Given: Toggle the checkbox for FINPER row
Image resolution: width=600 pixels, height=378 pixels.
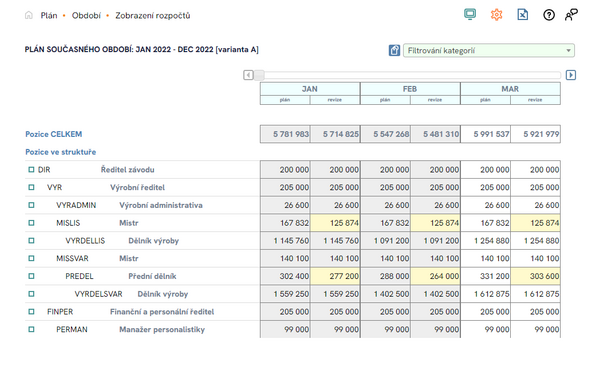Looking at the screenshot, I should pyautogui.click(x=31, y=311).
